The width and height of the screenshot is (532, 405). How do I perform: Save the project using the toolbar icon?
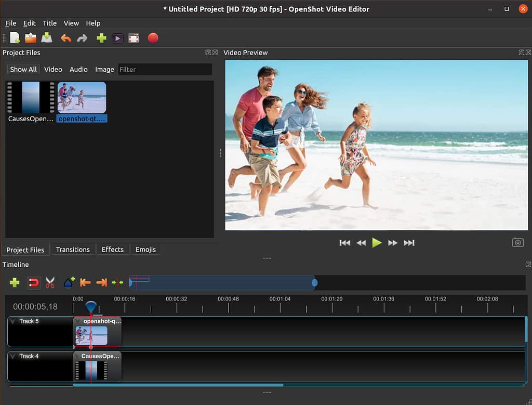47,38
